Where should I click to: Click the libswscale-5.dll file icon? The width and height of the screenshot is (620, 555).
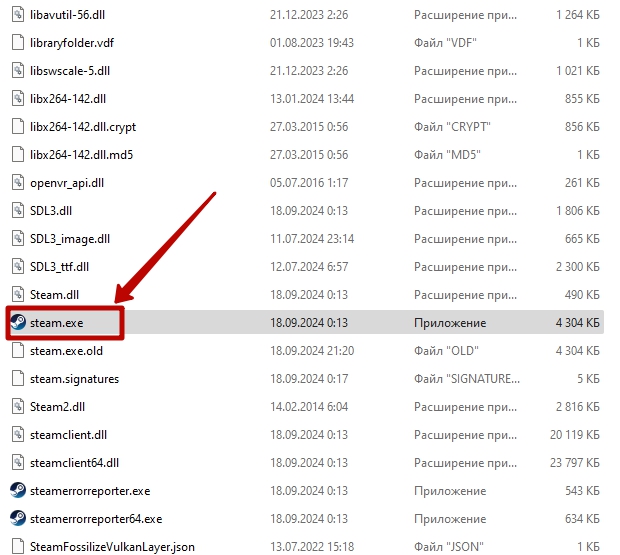click(x=18, y=71)
